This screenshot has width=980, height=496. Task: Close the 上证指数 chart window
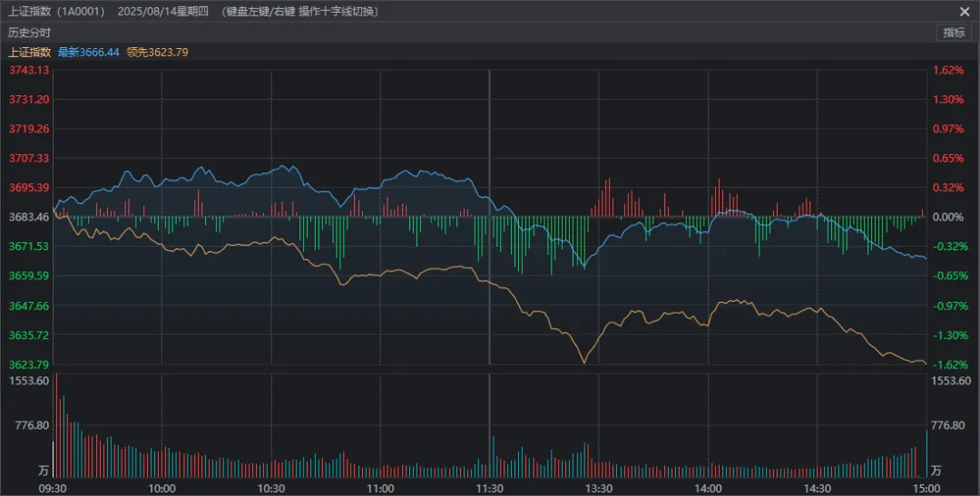tap(964, 11)
